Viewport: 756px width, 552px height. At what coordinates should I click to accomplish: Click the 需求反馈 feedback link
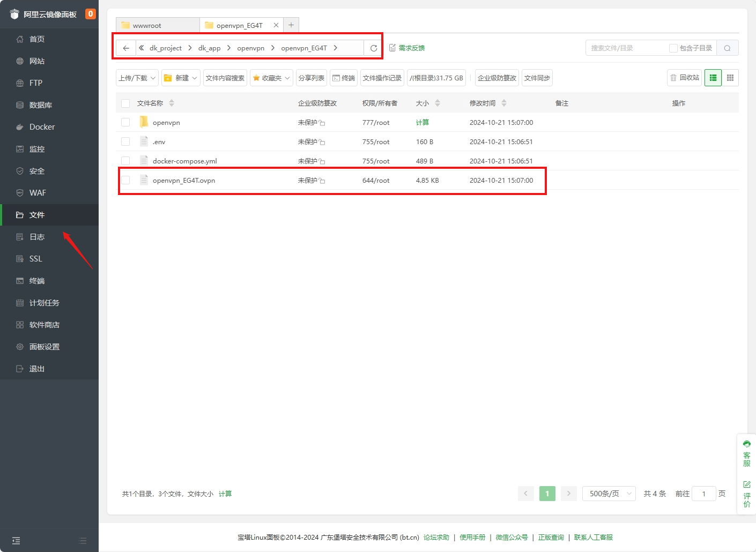point(407,48)
